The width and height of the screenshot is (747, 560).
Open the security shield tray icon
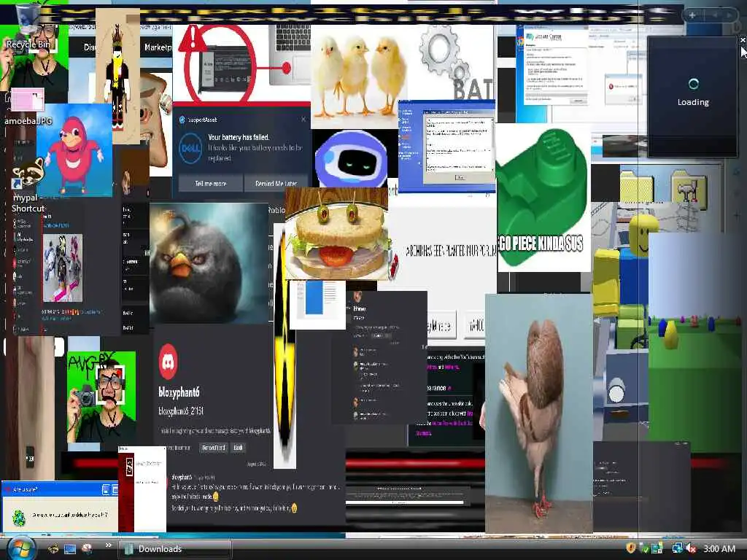pos(631,548)
